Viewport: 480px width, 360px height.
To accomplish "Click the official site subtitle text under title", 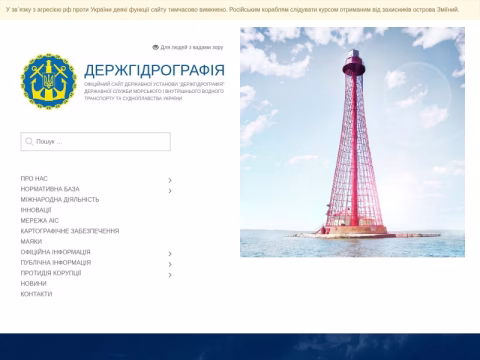I will pyautogui.click(x=154, y=91).
